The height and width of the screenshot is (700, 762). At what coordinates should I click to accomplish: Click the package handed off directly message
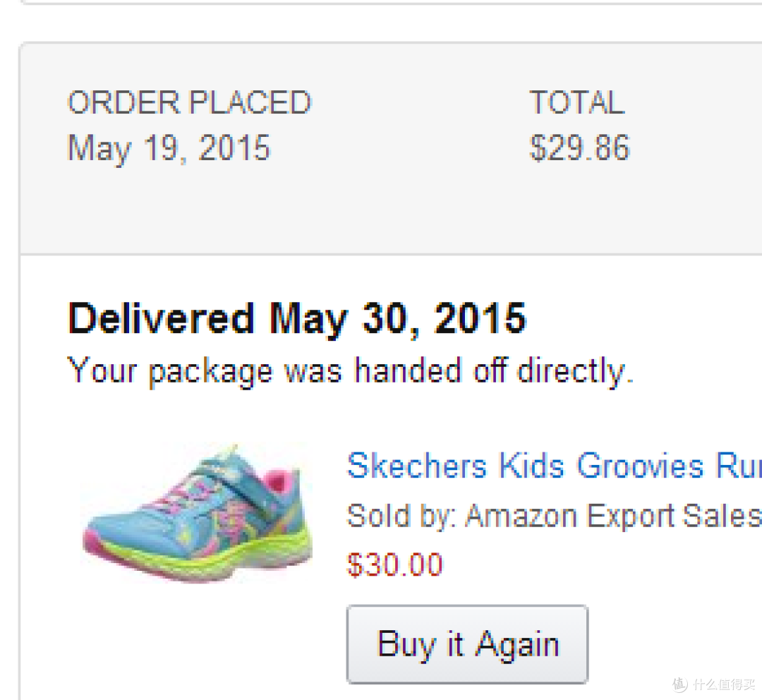tap(351, 371)
